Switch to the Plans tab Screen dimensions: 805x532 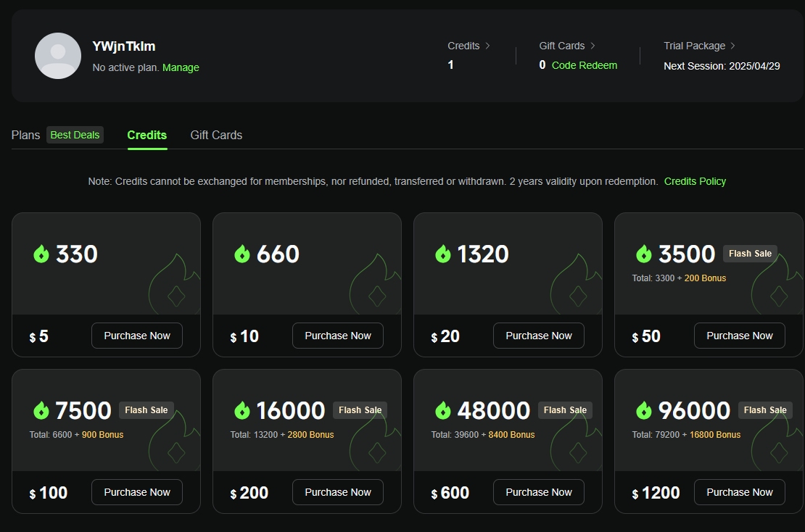click(25, 135)
